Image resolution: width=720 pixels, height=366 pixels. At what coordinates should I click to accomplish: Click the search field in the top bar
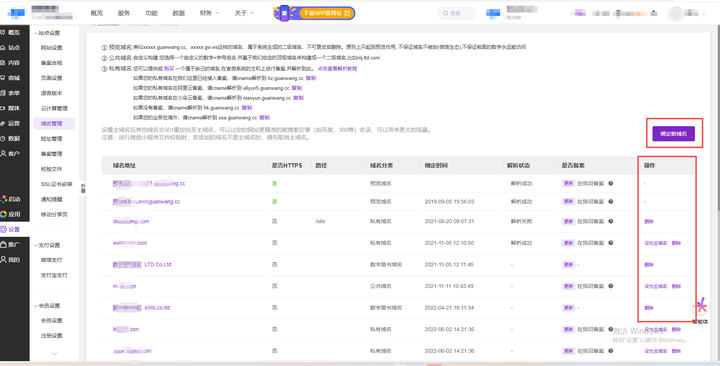point(456,13)
